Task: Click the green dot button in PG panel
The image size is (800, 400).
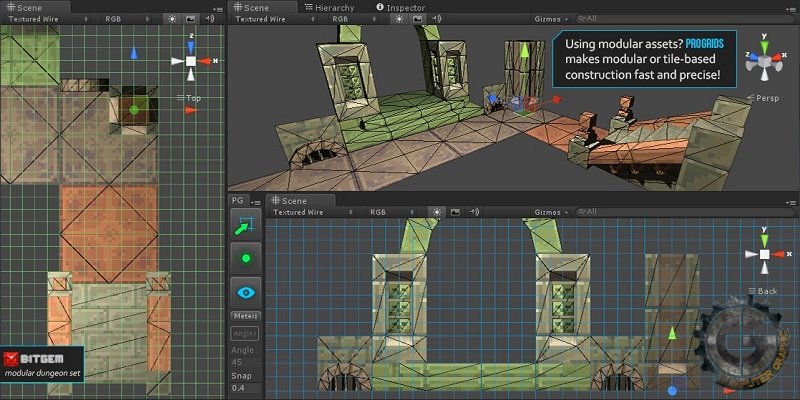Action: coord(245,258)
